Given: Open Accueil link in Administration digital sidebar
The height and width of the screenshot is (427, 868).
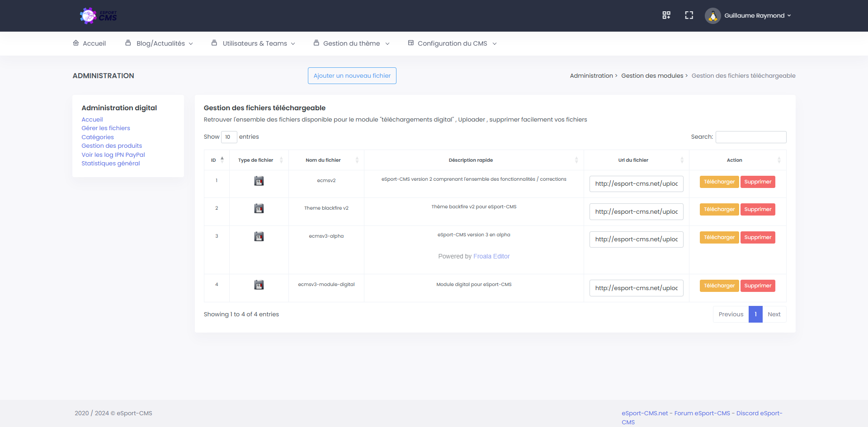Looking at the screenshot, I should (x=92, y=120).
